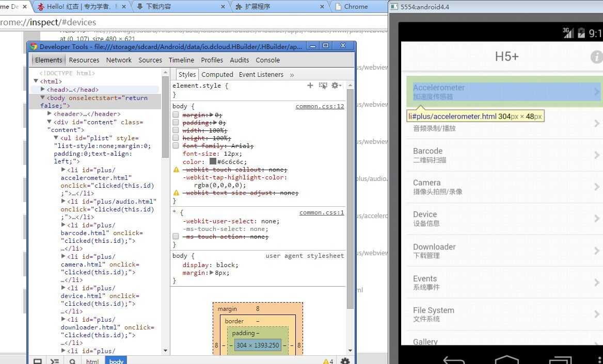Click the info icon in H5+ header
Viewport: 603px width, 364px height.
pos(596,57)
